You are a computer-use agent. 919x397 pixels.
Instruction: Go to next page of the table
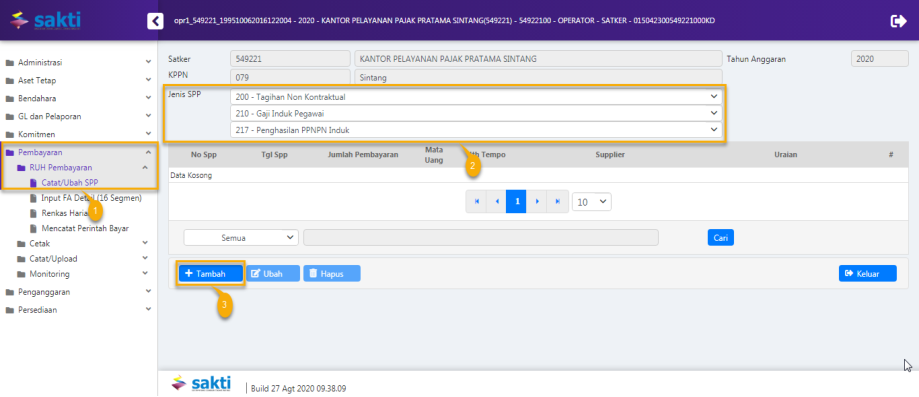click(536, 201)
